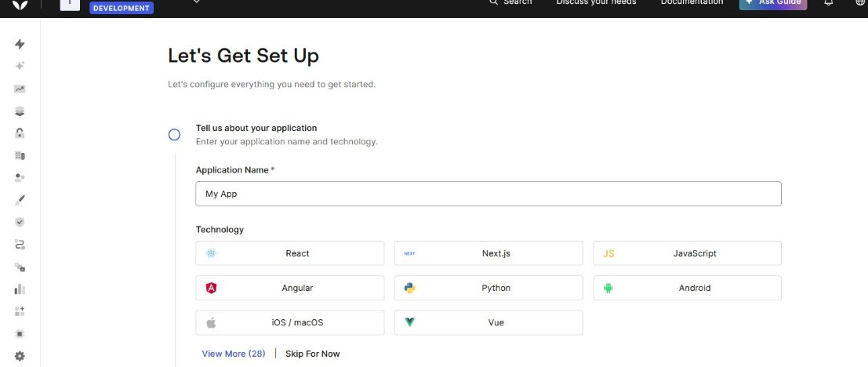Choose iOS / macOS technology
Image resolution: width=868 pixels, height=367 pixels.
[289, 322]
